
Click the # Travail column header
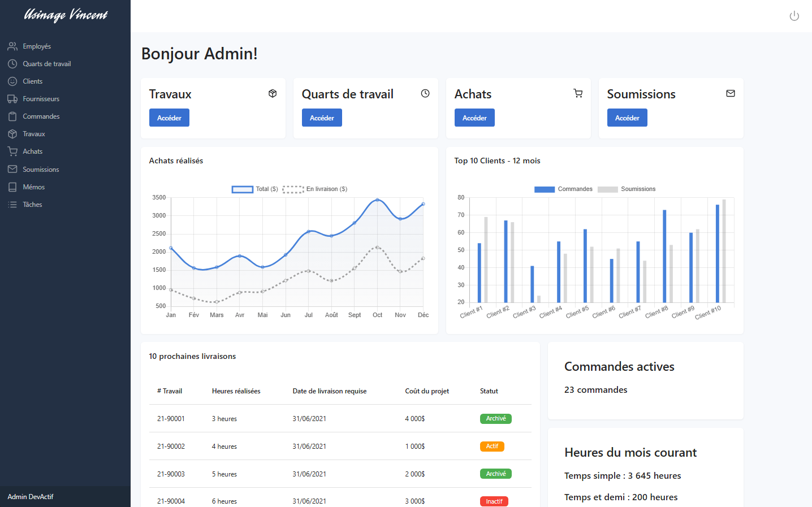(170, 391)
